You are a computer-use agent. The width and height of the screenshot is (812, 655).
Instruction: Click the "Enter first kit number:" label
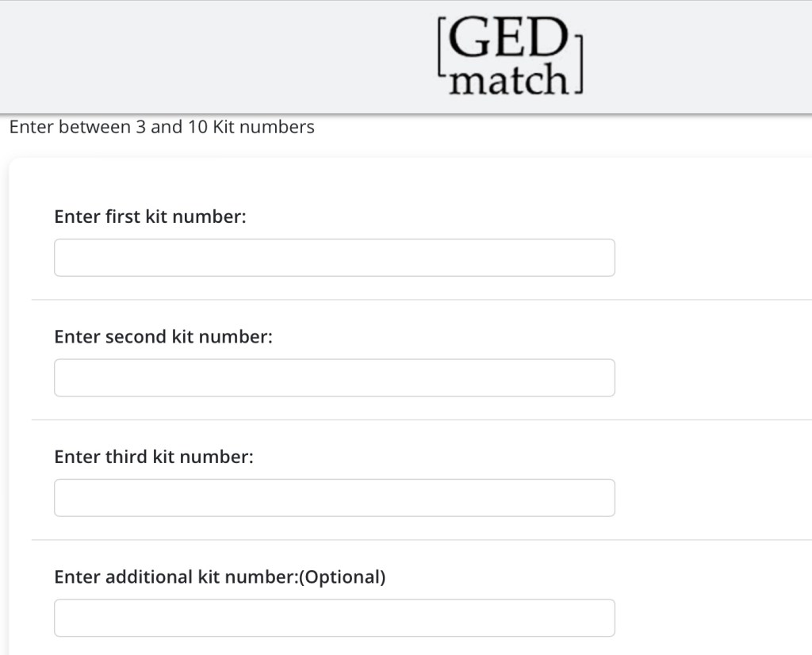(150, 216)
